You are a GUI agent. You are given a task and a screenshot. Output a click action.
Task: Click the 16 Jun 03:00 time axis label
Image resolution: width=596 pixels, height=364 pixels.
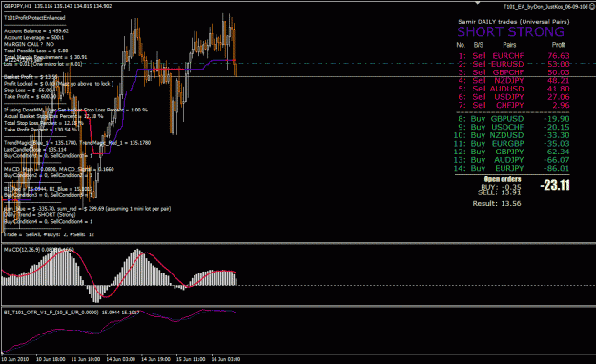(x=226, y=359)
